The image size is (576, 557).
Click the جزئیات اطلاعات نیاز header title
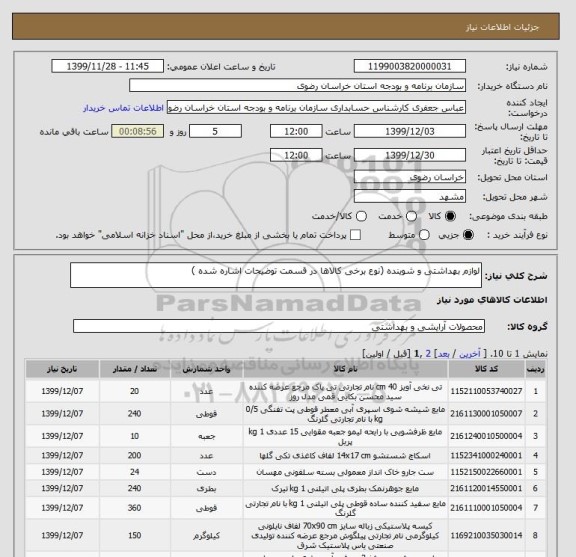pyautogui.click(x=503, y=28)
